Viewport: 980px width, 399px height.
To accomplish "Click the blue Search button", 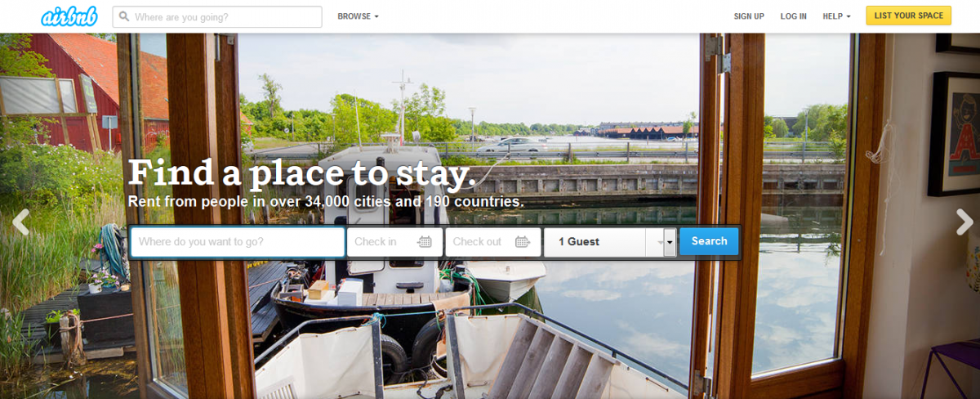I will coord(709,241).
